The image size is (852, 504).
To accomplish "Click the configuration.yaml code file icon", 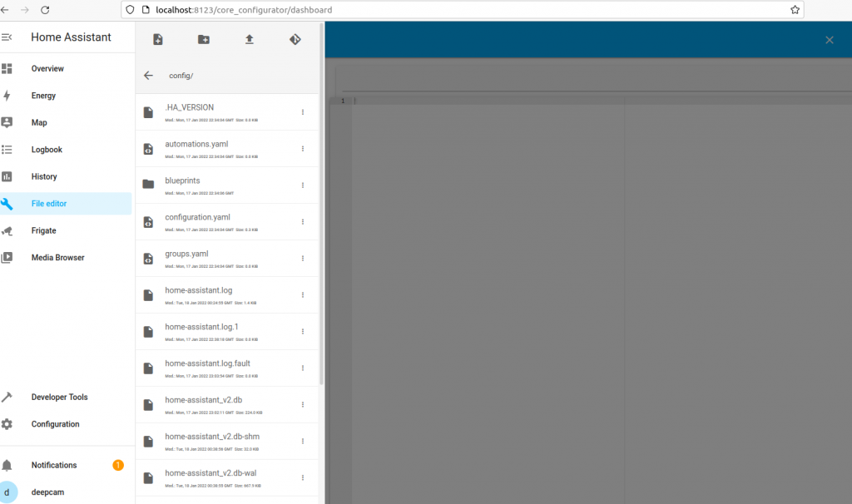I will click(148, 221).
